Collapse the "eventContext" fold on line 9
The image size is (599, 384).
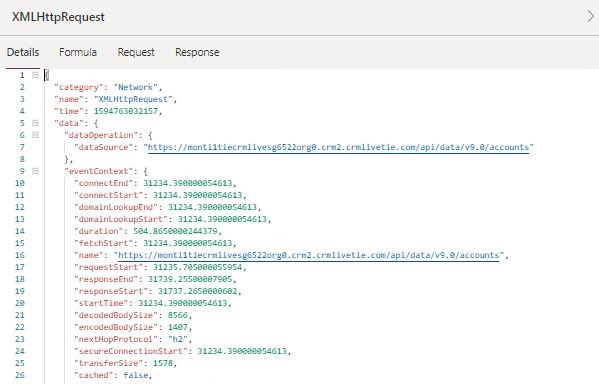(35, 171)
